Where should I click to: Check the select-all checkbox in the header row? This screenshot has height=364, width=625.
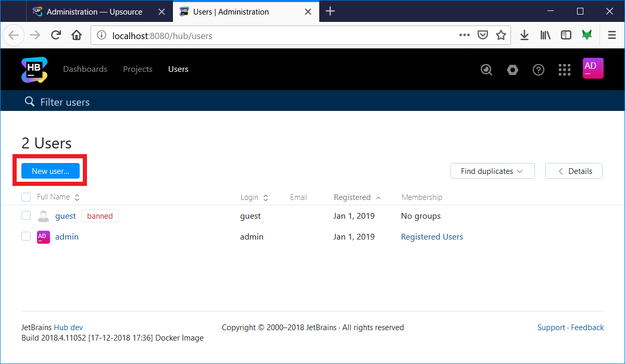point(26,197)
